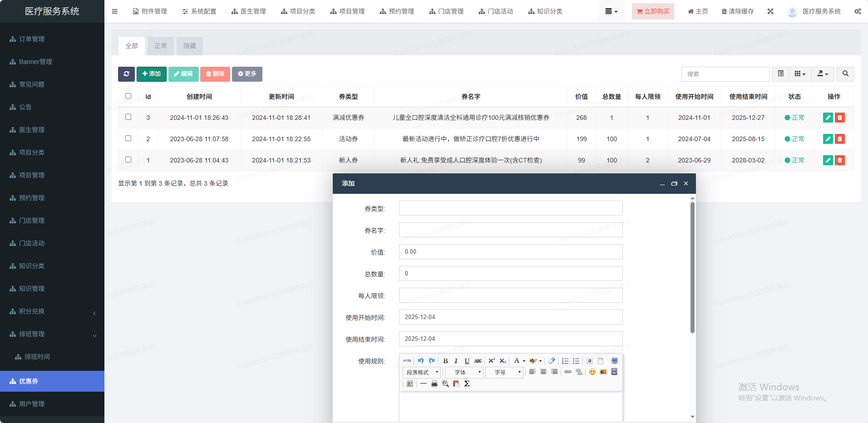Viewport: 868px width, 423px height.
Task: Click the table refresh button
Action: click(126, 74)
